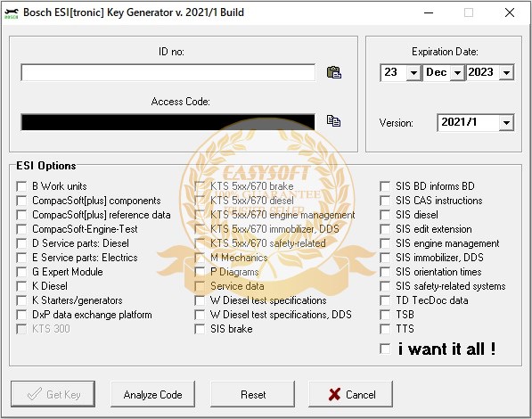Click the paste icon beside ID no field

click(x=334, y=72)
